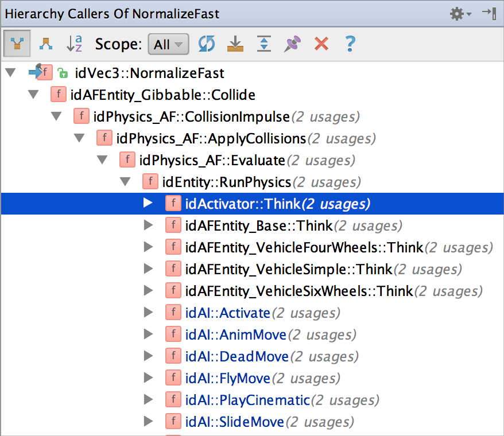Screen dimensions: 504x436
Task: Close the hierarchy with the red X
Action: pyautogui.click(x=321, y=44)
